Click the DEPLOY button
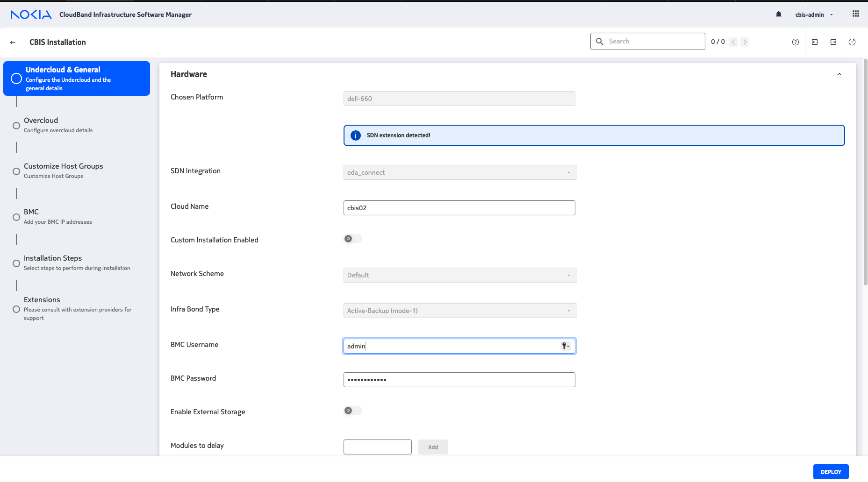868x482 pixels. click(x=831, y=472)
